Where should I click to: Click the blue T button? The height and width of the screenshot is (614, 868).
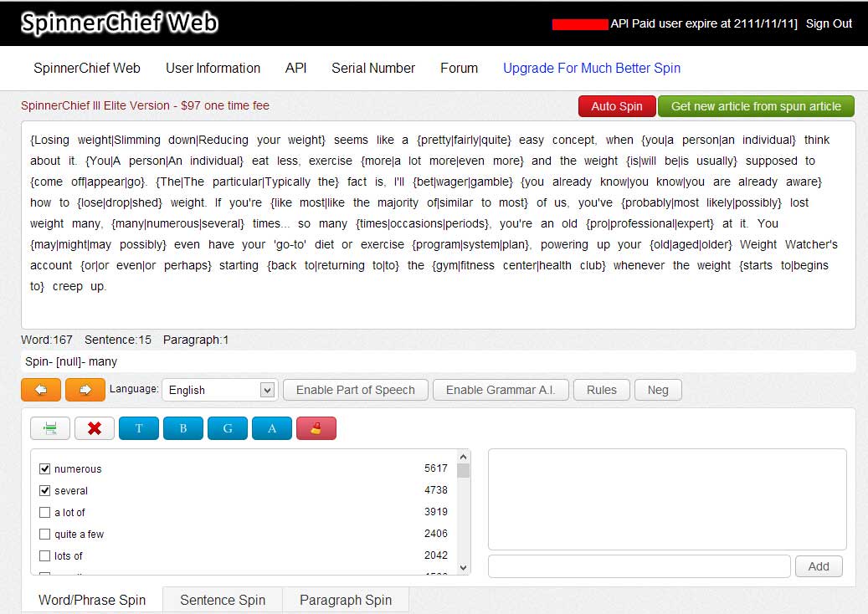point(139,428)
